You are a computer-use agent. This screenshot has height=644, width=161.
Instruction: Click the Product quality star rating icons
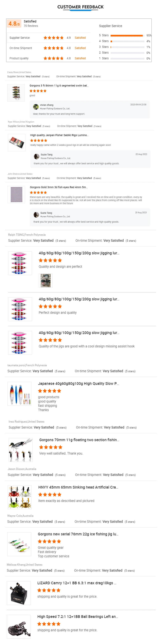click(x=53, y=58)
